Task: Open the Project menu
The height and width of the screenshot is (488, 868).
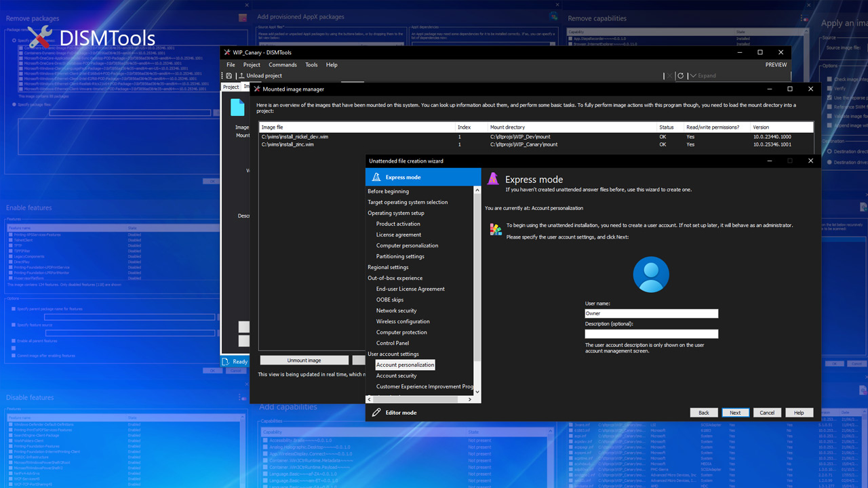Action: tap(252, 65)
